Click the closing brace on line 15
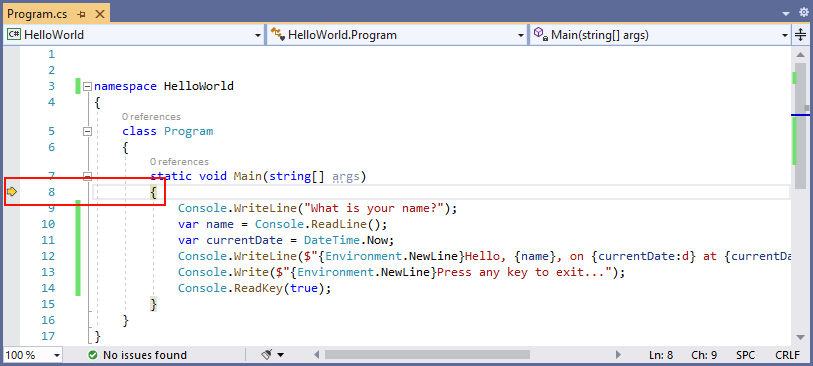Viewport: 813px width, 366px height. click(153, 304)
